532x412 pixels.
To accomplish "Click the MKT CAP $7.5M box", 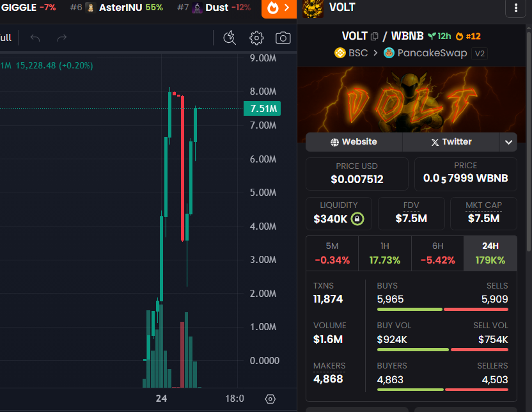I will point(483,214).
